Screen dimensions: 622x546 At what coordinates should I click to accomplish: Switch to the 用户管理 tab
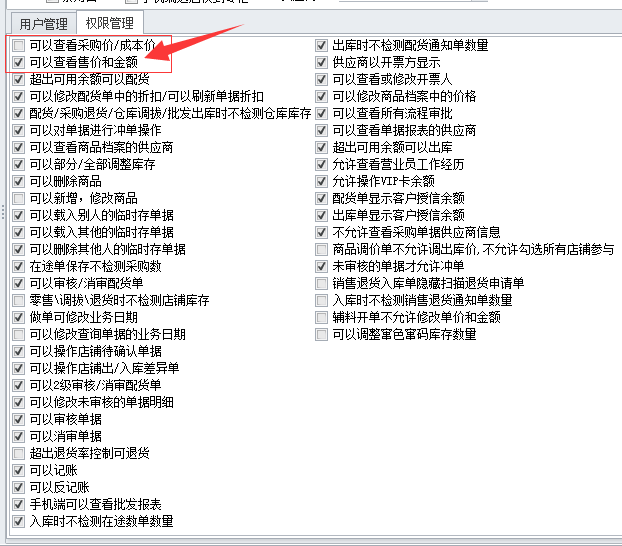click(x=43, y=24)
